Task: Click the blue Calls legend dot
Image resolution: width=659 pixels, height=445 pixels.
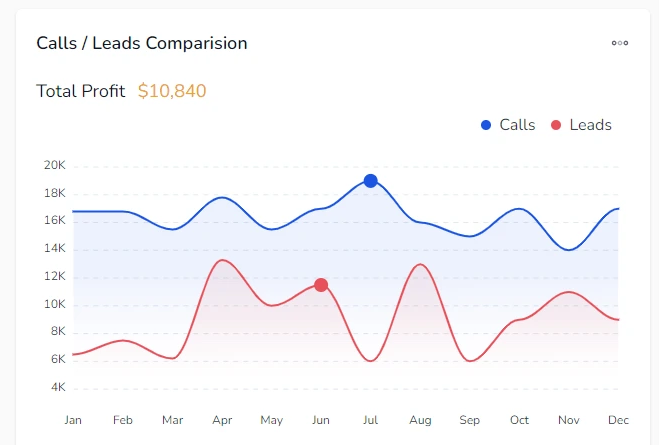Action: [x=487, y=125]
